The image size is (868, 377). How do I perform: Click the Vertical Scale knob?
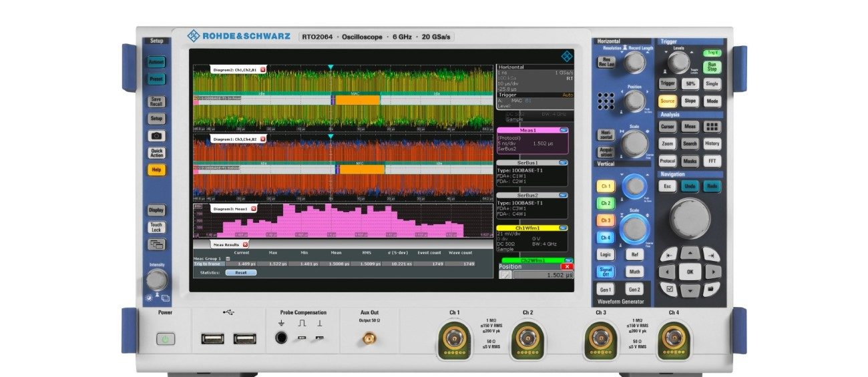[x=634, y=229]
